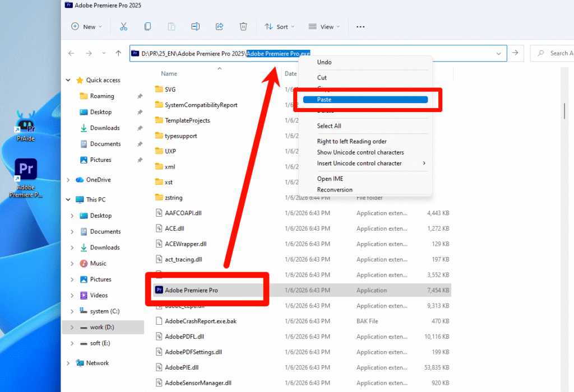This screenshot has height=392, width=574.
Task: Open the PrAide desktop shortcut icon
Action: pyautogui.click(x=25, y=125)
